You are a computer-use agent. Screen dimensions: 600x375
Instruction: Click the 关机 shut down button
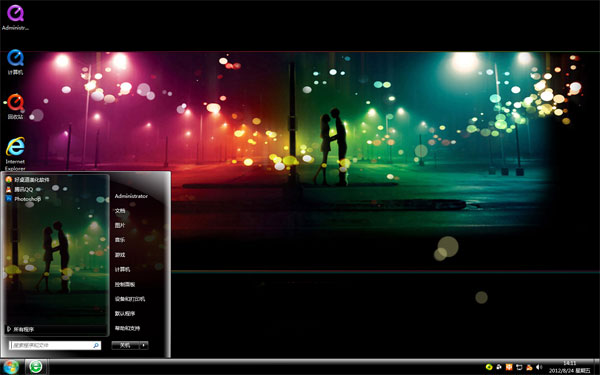(126, 345)
